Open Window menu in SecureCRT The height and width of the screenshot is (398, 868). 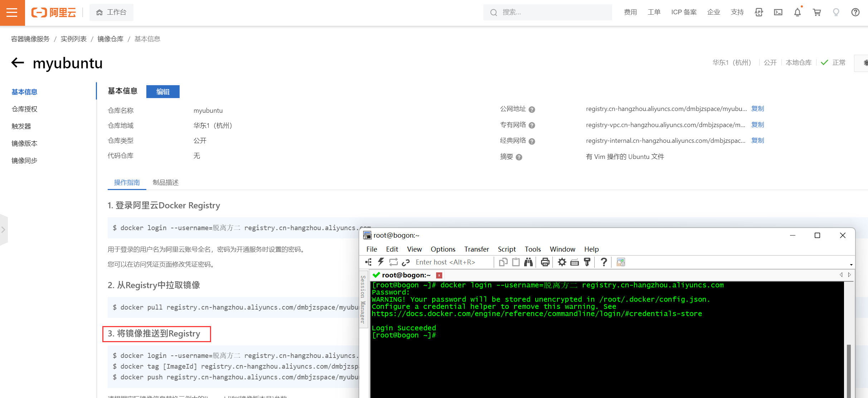(x=562, y=249)
